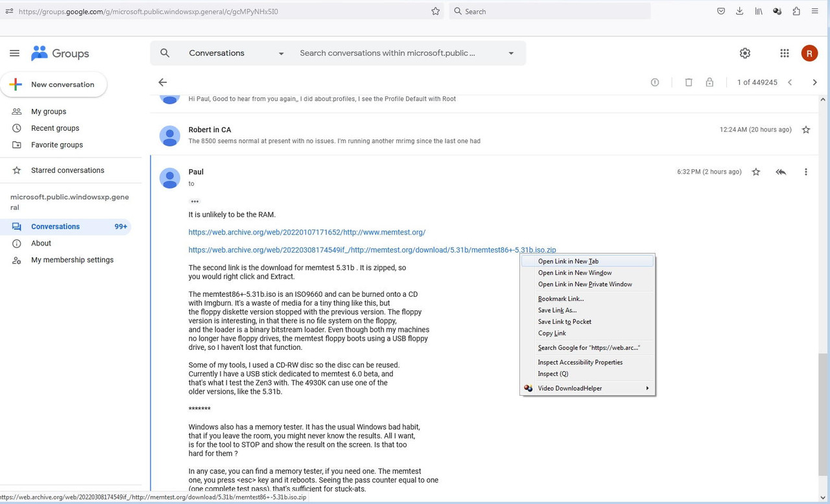This screenshot has height=504, width=830.
Task: Open the Google apps grid
Action: pos(784,53)
